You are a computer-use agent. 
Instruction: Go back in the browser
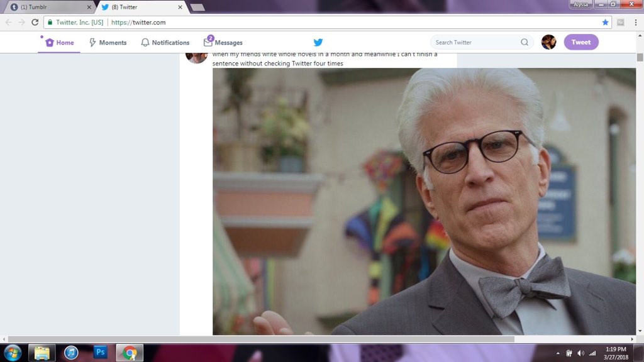(x=9, y=22)
